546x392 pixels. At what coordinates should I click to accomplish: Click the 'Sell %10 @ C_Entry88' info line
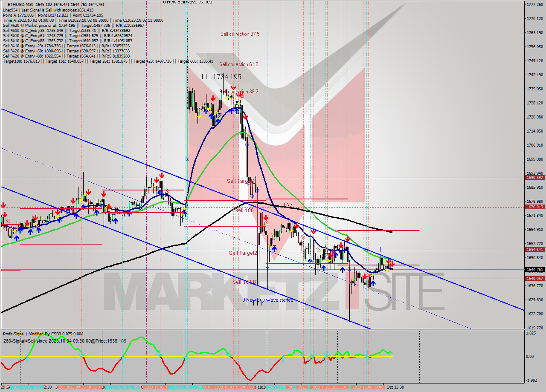67,40
